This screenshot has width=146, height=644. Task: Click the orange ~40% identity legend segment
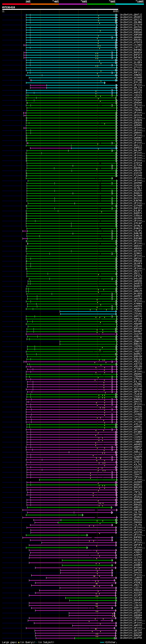click(45, 4)
